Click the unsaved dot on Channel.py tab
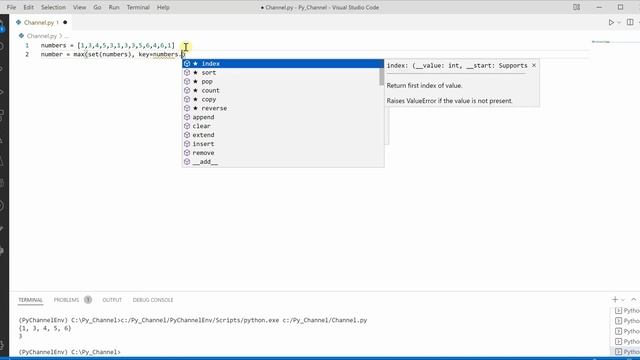Image resolution: width=640 pixels, height=360 pixels. tap(65, 22)
